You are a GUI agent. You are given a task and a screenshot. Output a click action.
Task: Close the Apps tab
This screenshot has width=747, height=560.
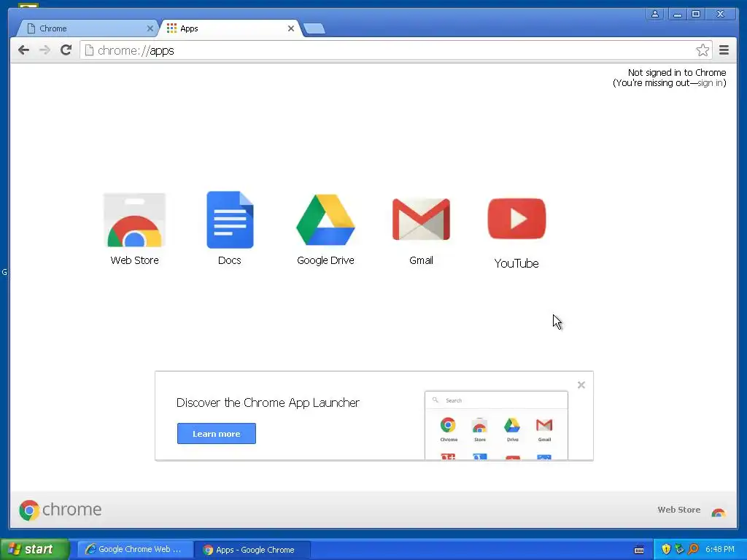[291, 28]
